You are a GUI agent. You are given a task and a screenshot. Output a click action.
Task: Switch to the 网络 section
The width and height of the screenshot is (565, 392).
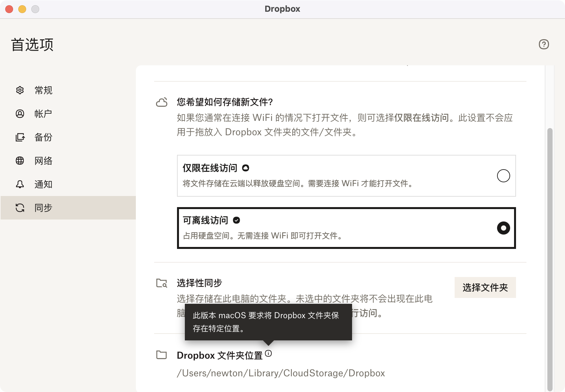(68, 161)
